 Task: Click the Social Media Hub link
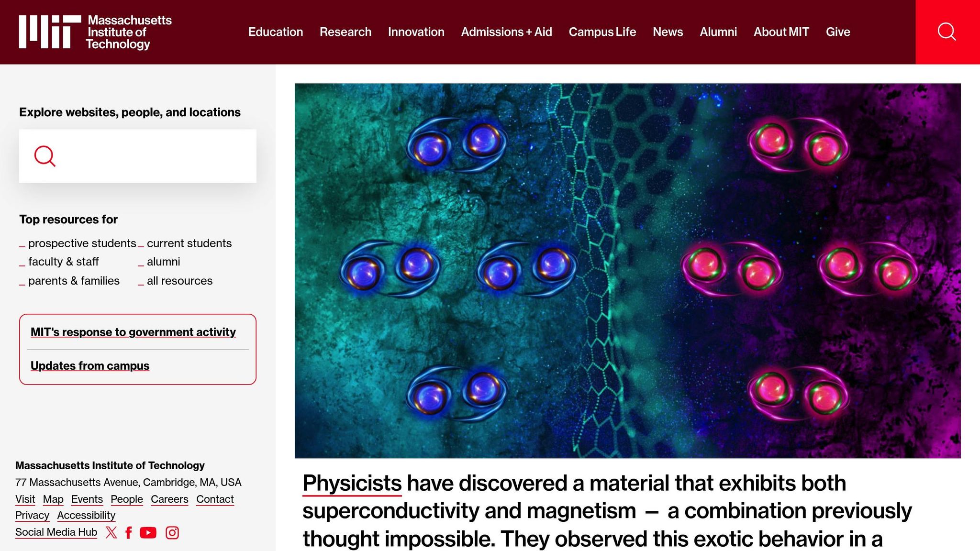56,532
